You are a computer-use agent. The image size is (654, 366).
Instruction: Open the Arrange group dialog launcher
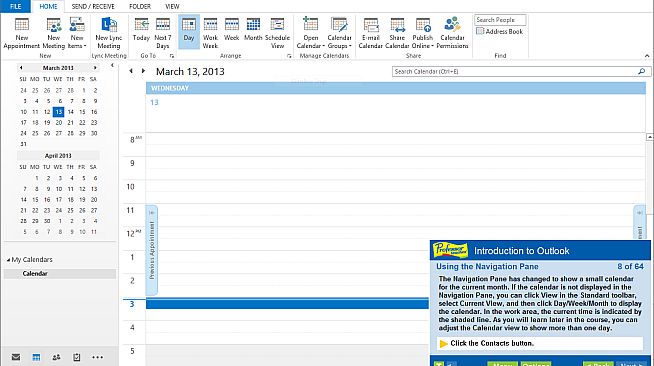(289, 56)
